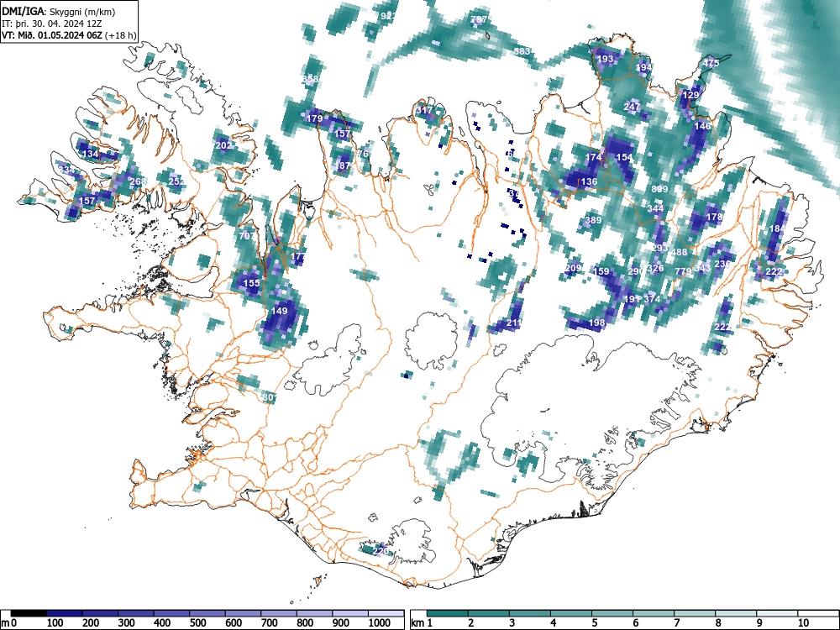
Task: Click visibility value 344 on the map
Action: (x=656, y=208)
